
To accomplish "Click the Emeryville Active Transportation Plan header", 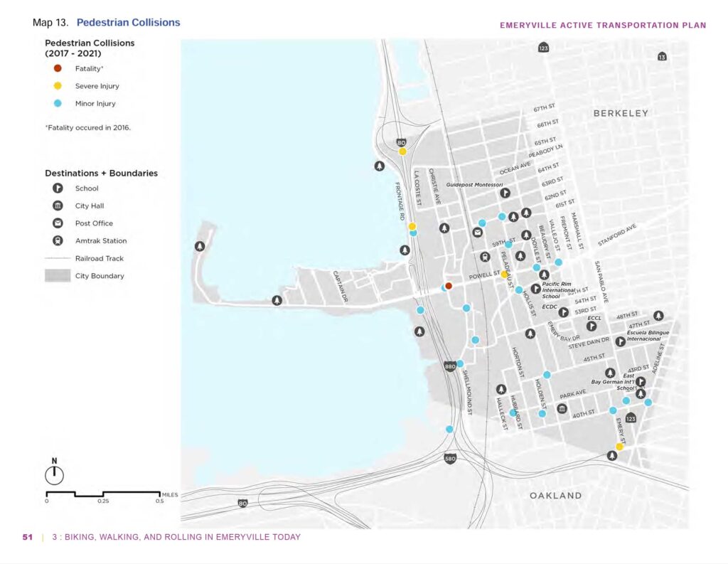I will click(603, 26).
